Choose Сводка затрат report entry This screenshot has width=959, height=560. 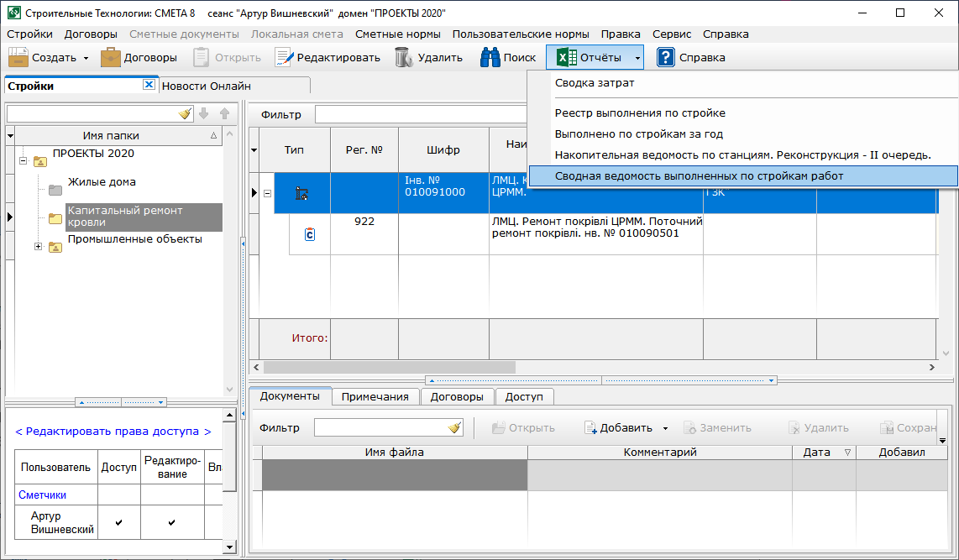tap(595, 83)
